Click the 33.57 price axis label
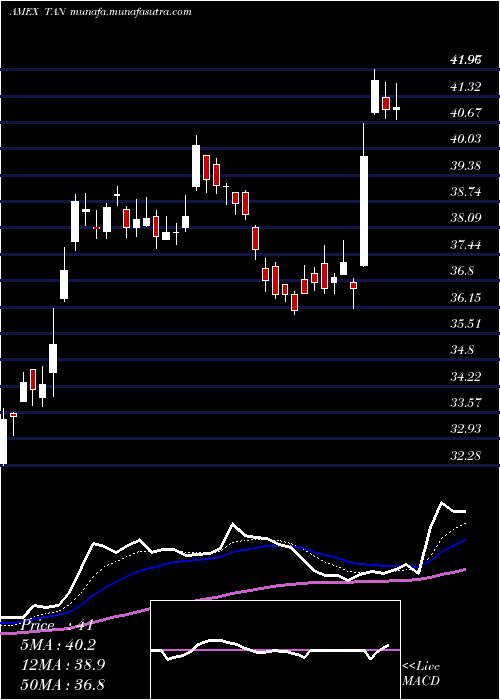 466,403
